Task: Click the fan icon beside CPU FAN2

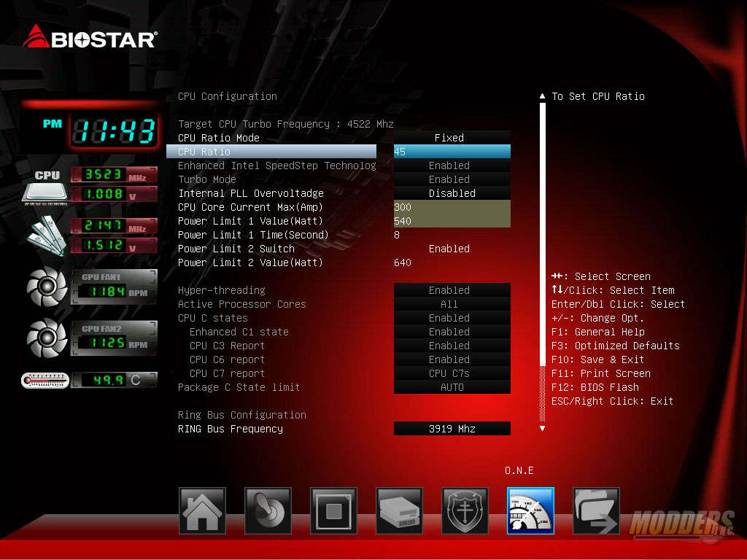Action: 47,338
